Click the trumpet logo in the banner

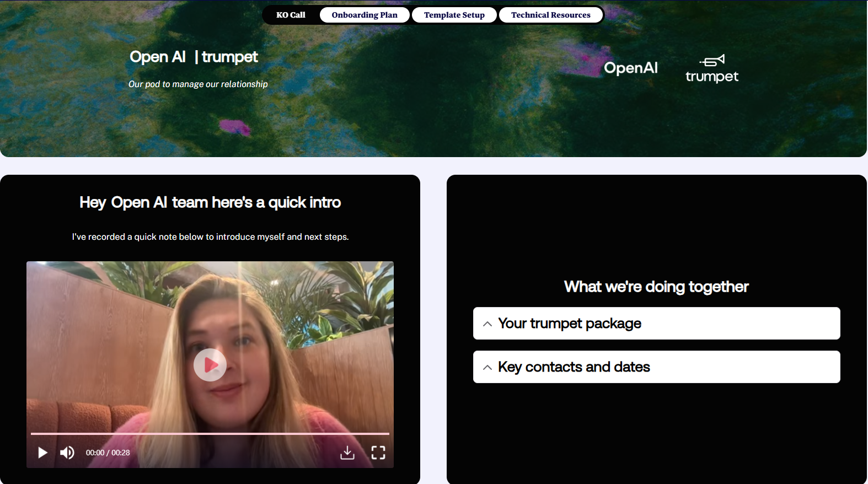712,69
